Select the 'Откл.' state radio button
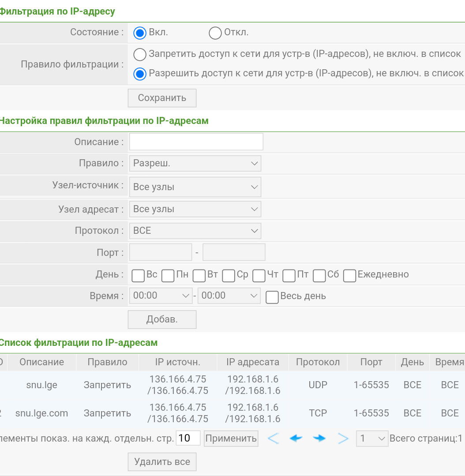 (215, 33)
